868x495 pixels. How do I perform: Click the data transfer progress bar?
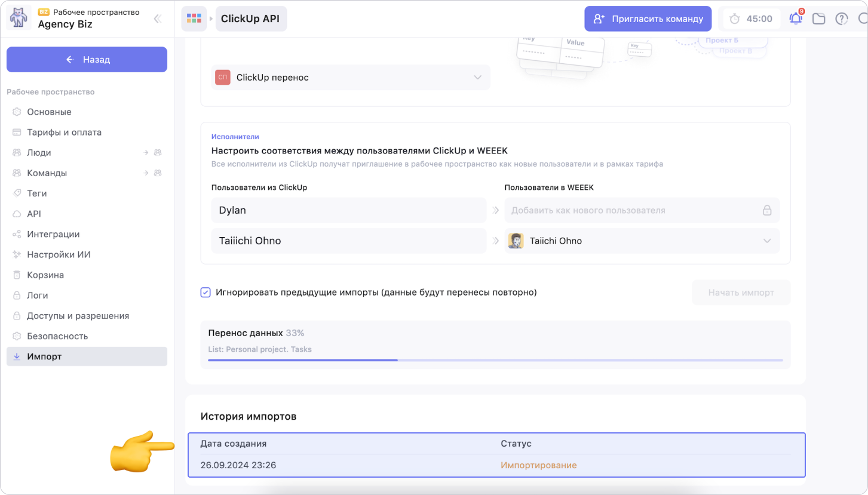click(x=495, y=360)
